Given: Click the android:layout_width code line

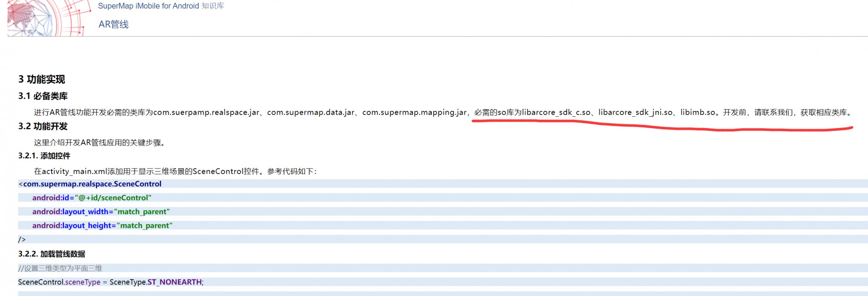Looking at the screenshot, I should click(101, 212).
